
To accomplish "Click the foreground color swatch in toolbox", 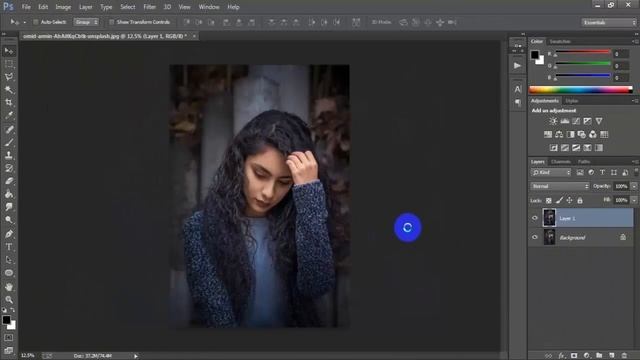I will 6,320.
